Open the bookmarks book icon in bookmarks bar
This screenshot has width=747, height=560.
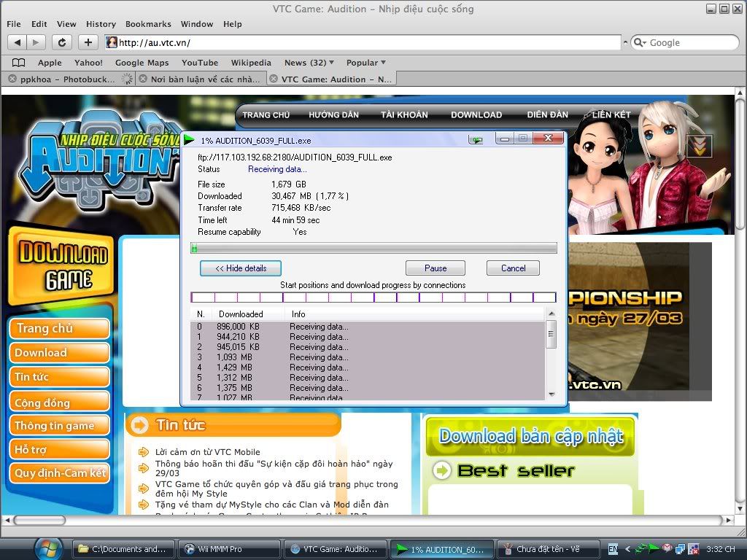(18, 63)
